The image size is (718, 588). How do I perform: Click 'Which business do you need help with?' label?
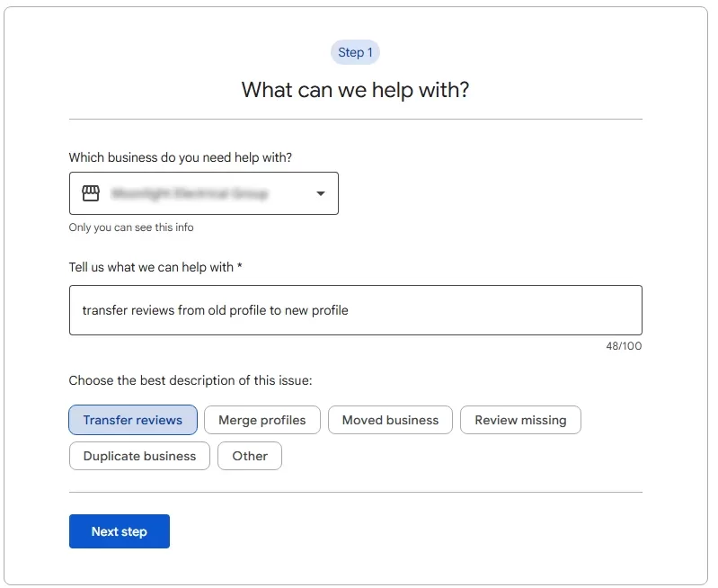(x=180, y=157)
